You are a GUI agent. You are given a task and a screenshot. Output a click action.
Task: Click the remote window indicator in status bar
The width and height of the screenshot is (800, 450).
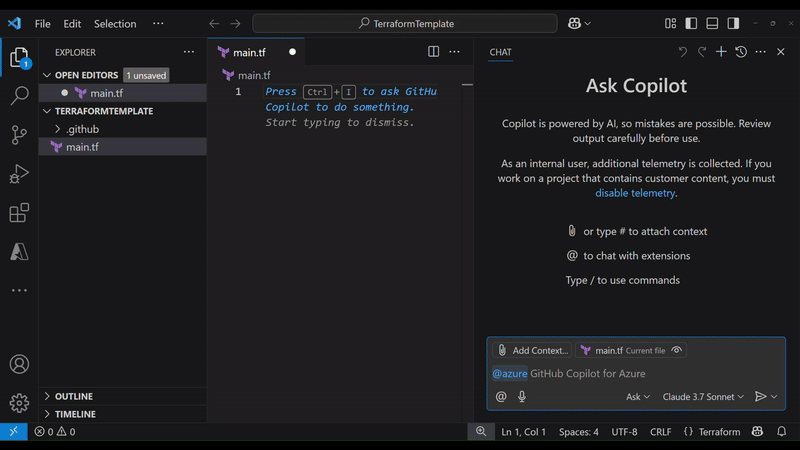[14, 432]
